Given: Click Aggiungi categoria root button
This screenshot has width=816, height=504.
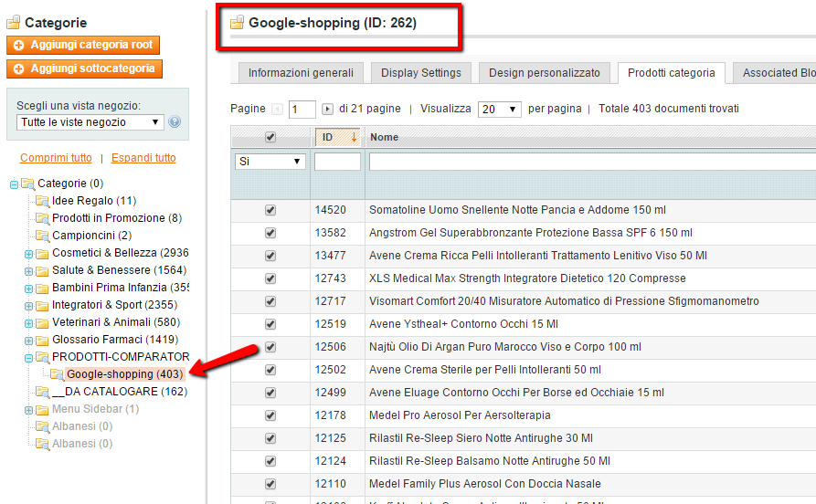Looking at the screenshot, I should tap(83, 45).
